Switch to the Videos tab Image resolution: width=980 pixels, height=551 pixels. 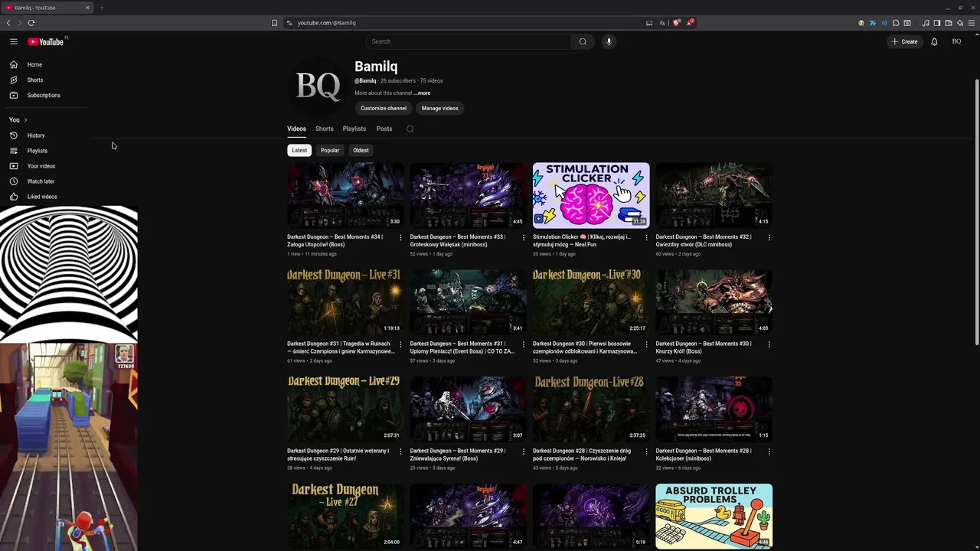[296, 129]
